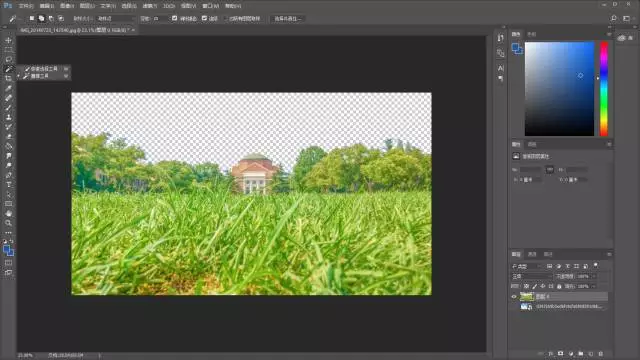Select the Horizontal Type tool
Image resolution: width=640 pixels, height=360 pixels.
9,184
